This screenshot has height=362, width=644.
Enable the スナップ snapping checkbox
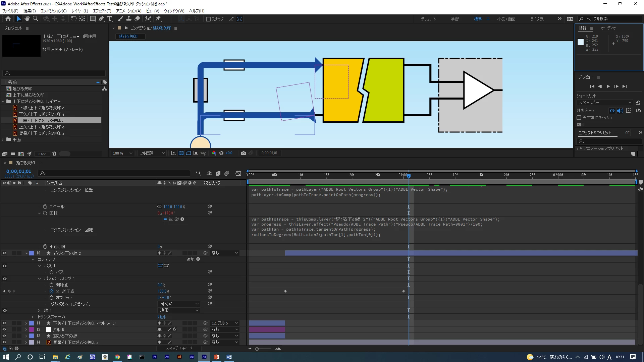click(x=208, y=19)
